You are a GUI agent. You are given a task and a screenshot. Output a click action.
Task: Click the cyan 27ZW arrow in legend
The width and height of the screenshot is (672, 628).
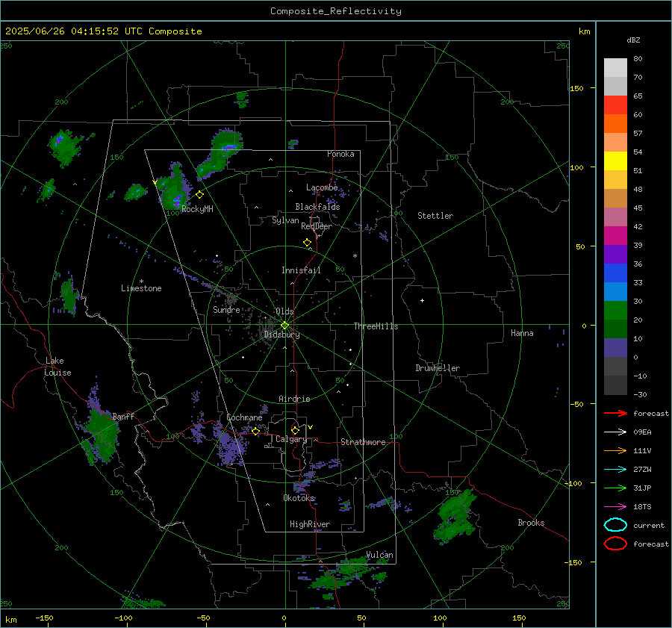point(615,470)
